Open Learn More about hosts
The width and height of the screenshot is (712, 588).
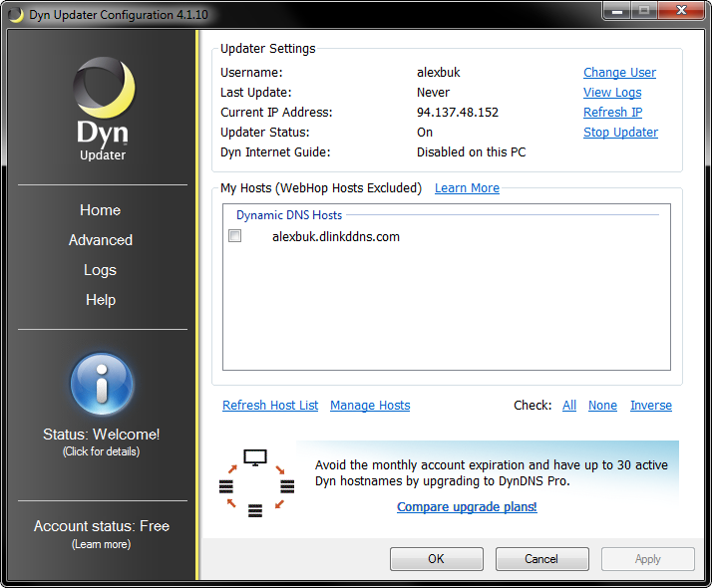pyautogui.click(x=468, y=188)
